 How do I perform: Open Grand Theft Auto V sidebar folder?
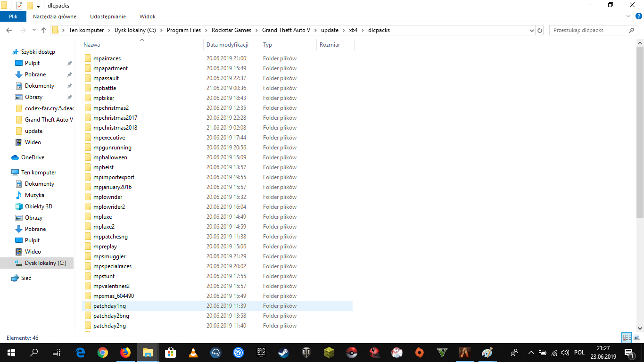coord(44,120)
